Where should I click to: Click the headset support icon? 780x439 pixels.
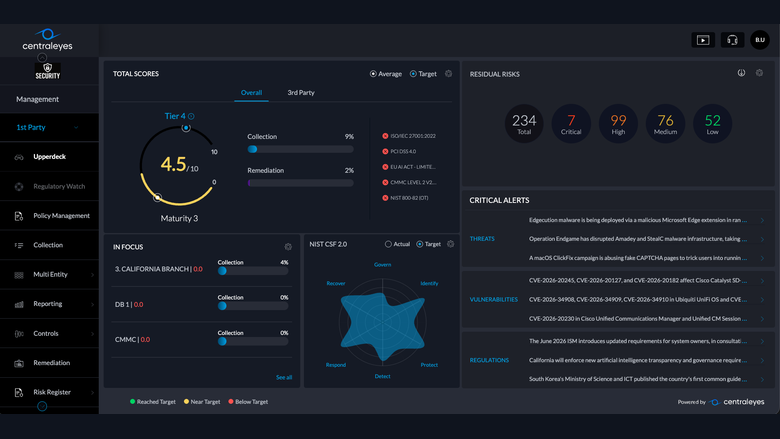point(732,40)
